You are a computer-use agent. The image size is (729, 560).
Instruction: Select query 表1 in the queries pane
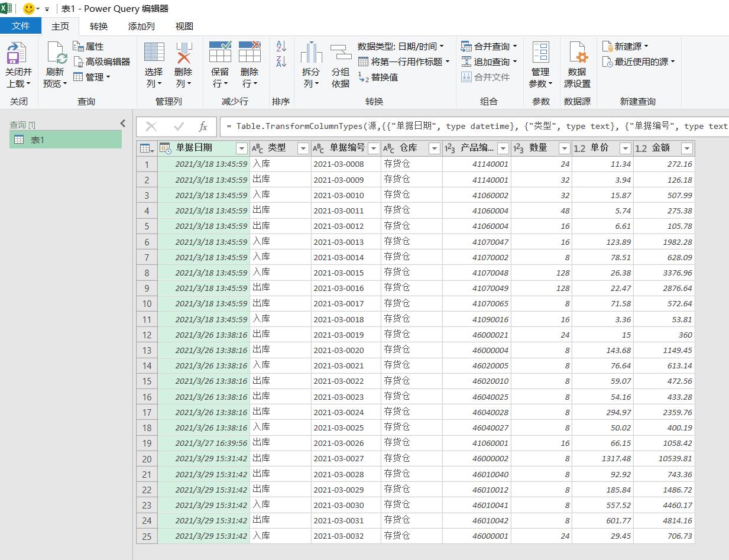tap(66, 140)
